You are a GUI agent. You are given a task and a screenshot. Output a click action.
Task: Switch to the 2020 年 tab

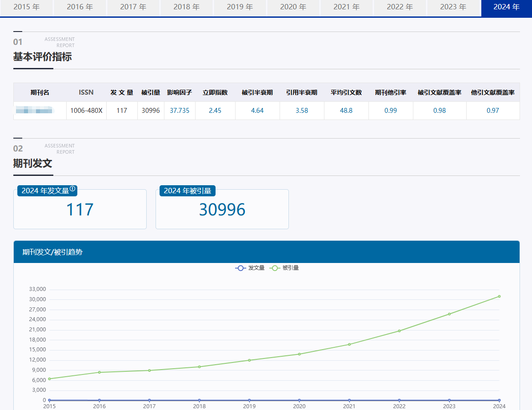click(x=293, y=8)
